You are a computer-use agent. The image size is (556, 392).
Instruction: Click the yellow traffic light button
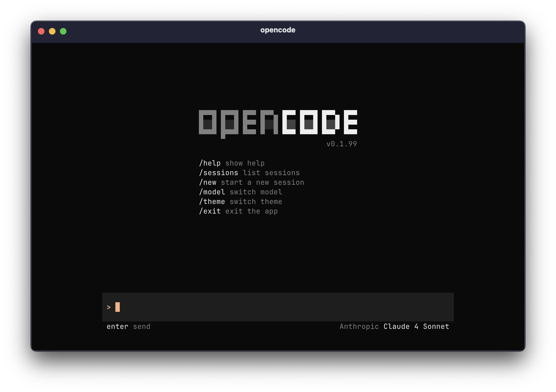tap(52, 32)
